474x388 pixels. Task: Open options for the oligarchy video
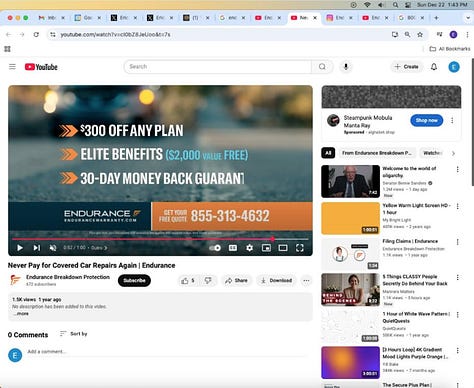457,170
